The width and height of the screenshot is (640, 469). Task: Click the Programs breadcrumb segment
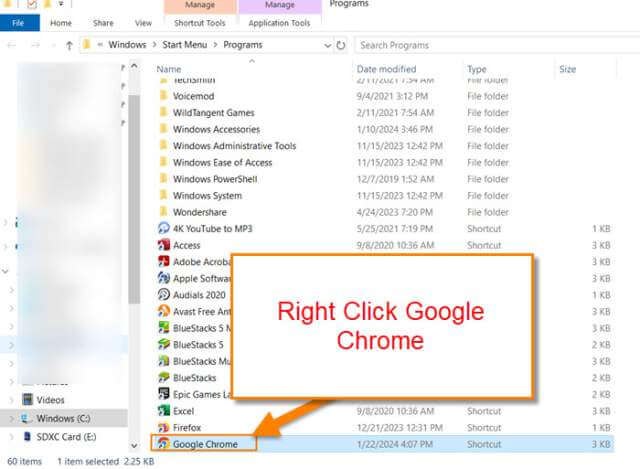(242, 45)
